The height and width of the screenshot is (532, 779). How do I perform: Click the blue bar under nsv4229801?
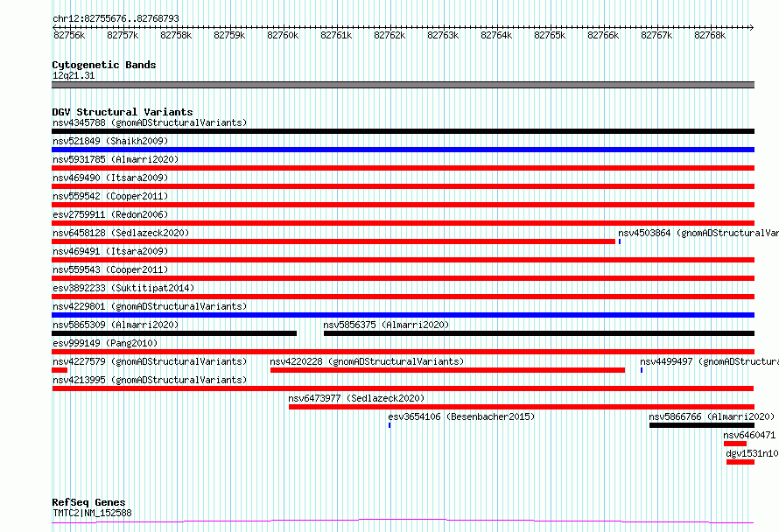point(403,315)
